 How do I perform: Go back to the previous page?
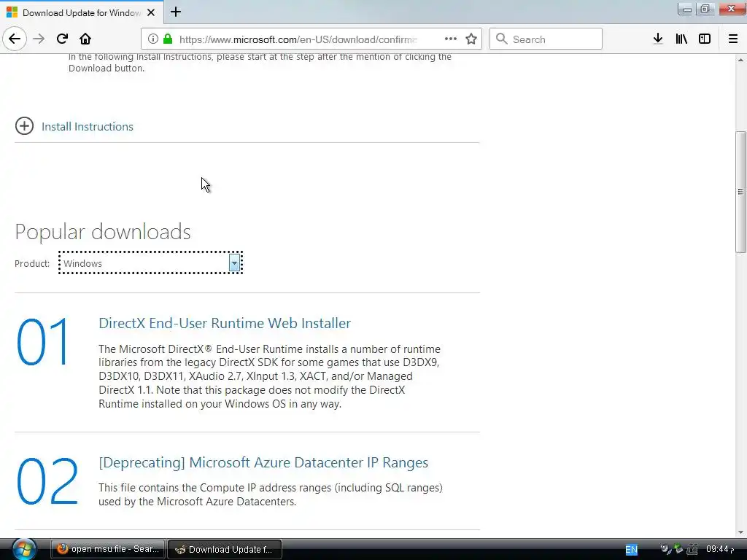tap(15, 39)
